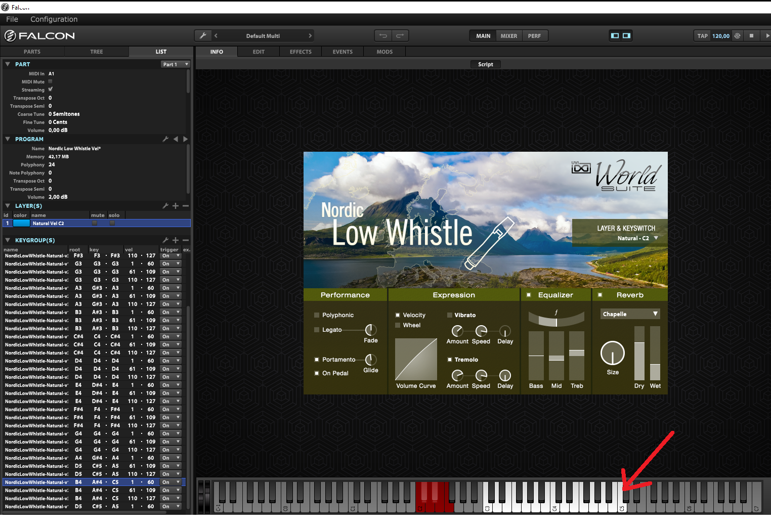Viewport: 771px width, 532px height.
Task: Click the Vibrato Speed knob
Action: point(481,331)
